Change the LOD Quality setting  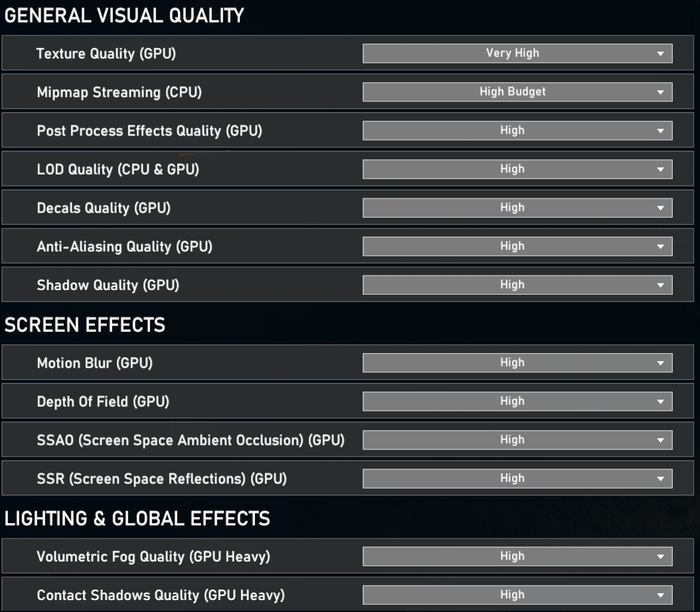click(517, 169)
